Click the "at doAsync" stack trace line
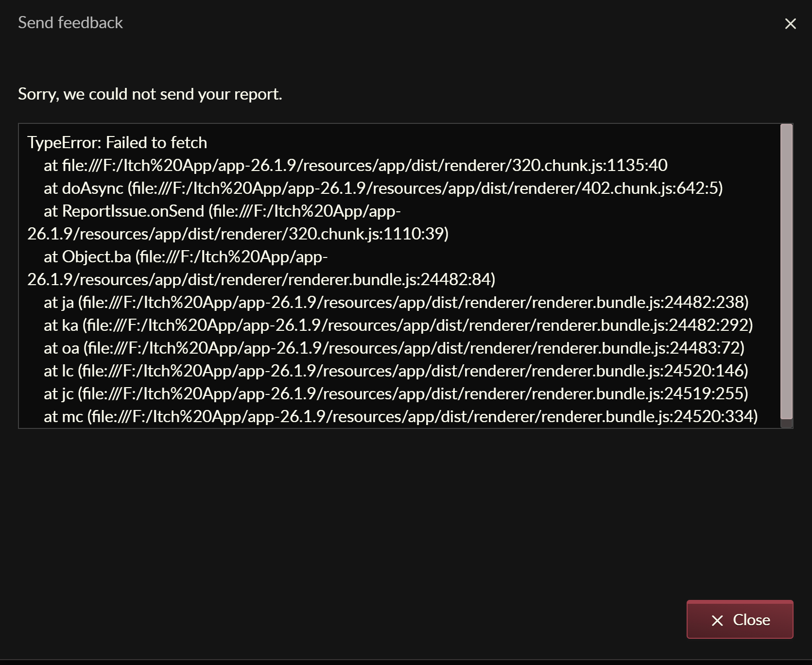 point(383,188)
